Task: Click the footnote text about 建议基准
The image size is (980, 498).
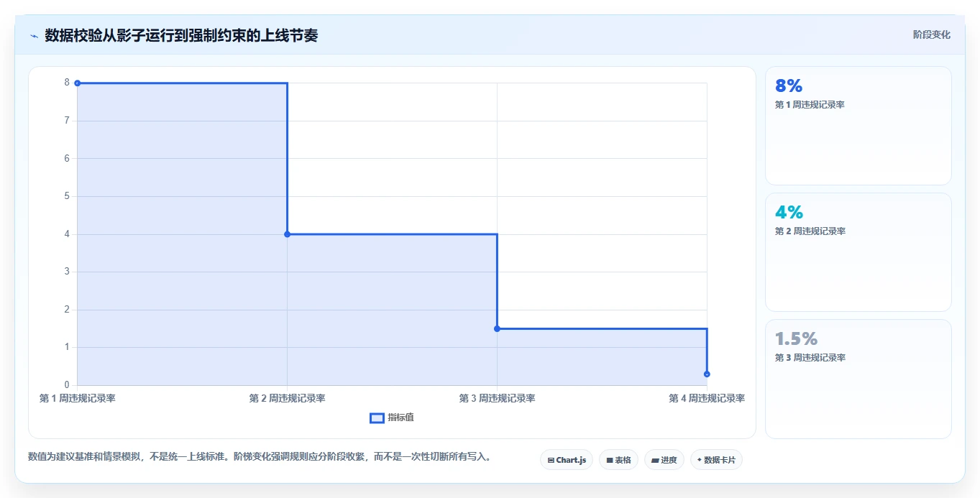Action: pyautogui.click(x=260, y=456)
